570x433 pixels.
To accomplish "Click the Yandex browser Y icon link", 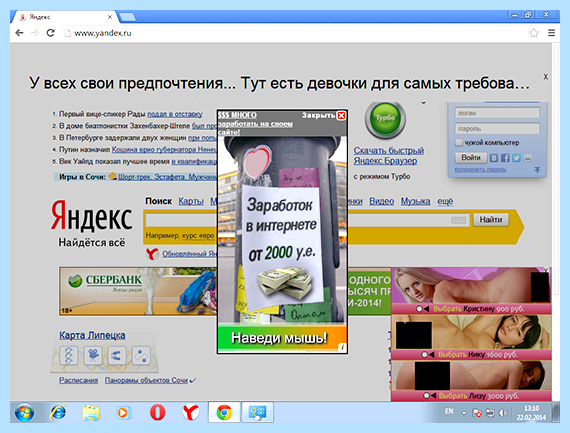I will click(152, 254).
